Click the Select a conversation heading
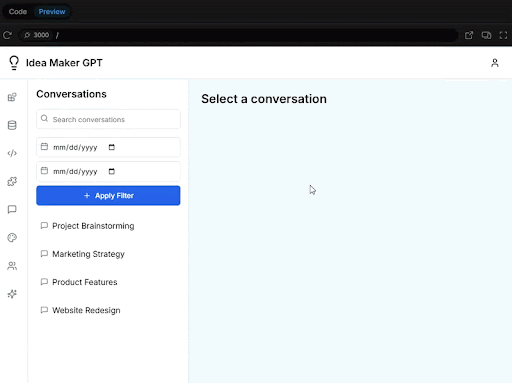This screenshot has width=512, height=383. point(264,99)
